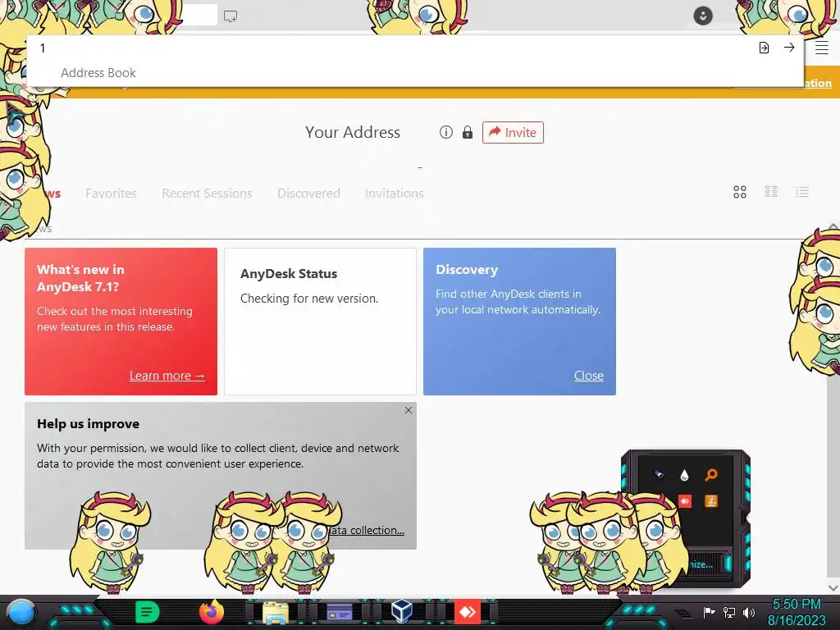Open File Explorer from the taskbar

pyautogui.click(x=276, y=612)
